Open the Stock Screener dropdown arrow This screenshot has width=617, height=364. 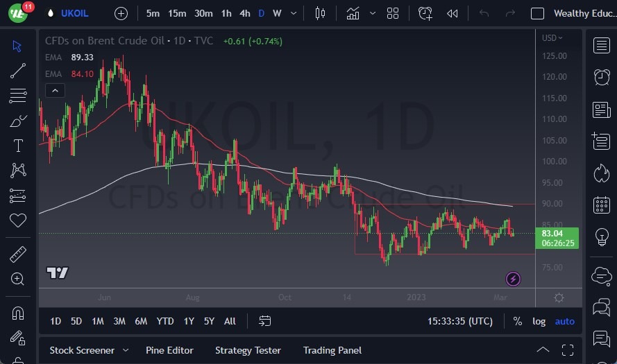[126, 350]
